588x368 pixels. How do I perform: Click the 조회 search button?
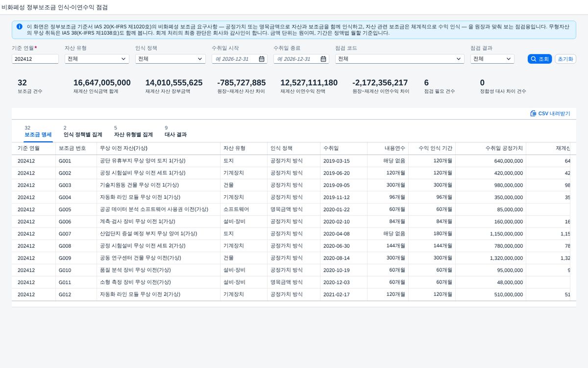point(539,59)
